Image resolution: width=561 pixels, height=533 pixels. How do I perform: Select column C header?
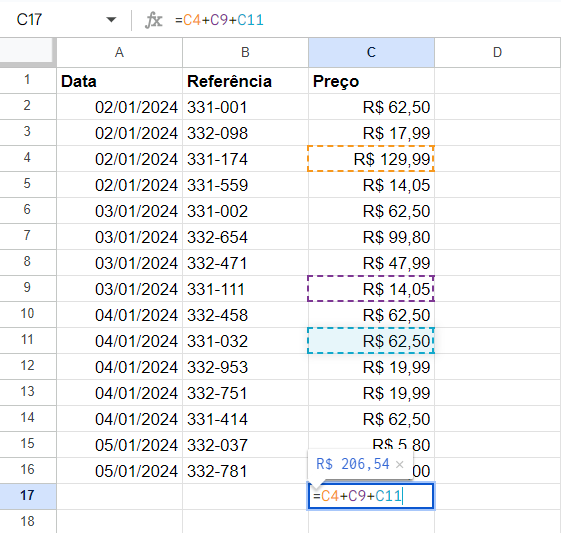(371, 53)
